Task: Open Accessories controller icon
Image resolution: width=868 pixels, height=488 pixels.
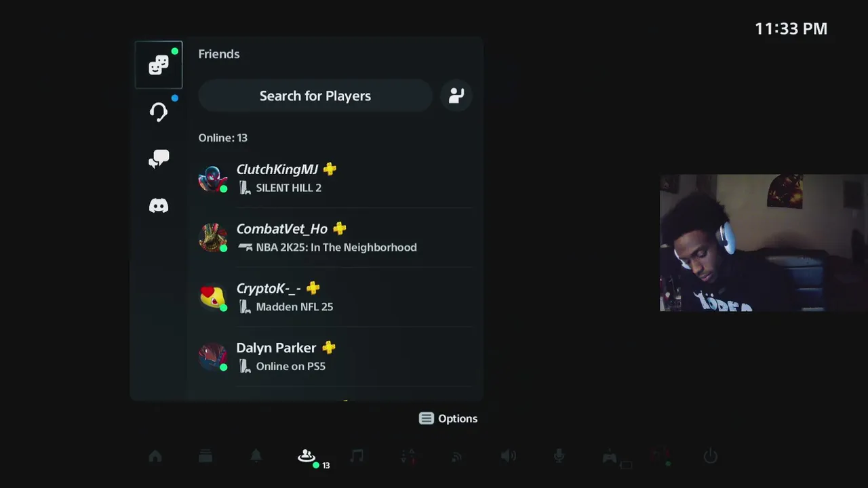Action: click(x=610, y=457)
